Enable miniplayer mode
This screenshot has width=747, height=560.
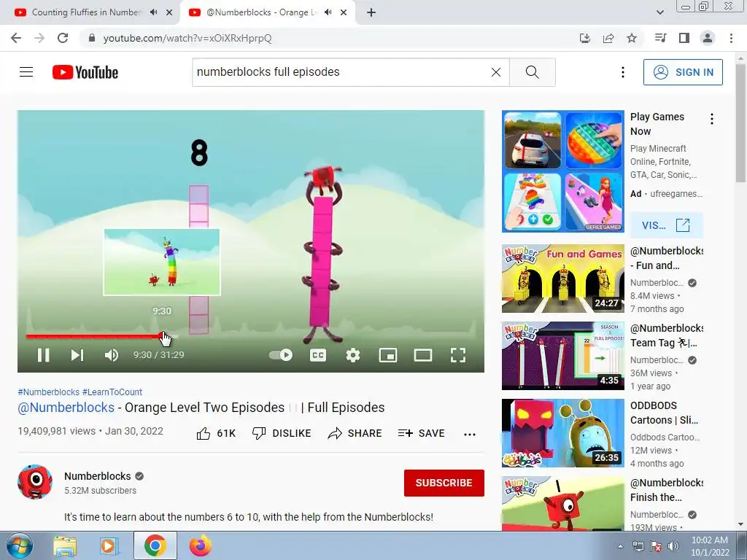[x=388, y=355]
